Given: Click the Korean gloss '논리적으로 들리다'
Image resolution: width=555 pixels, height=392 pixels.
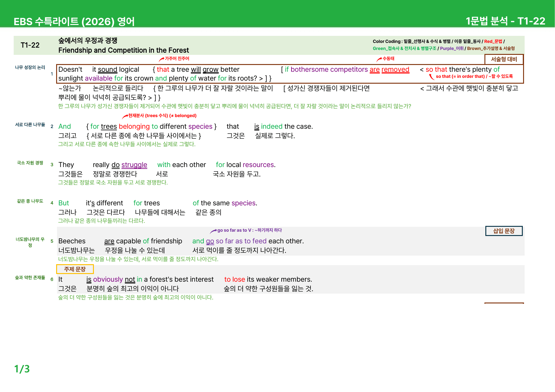Looking at the screenshot, I should [x=118, y=88].
